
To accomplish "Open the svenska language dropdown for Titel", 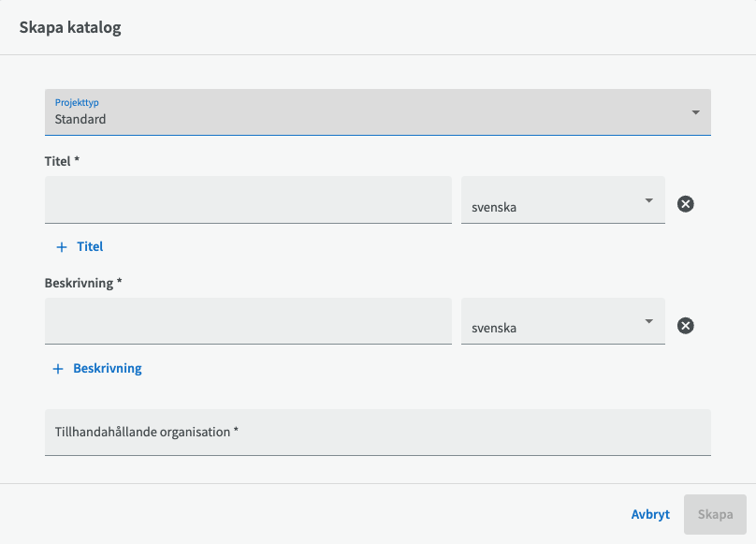I will pyautogui.click(x=562, y=199).
